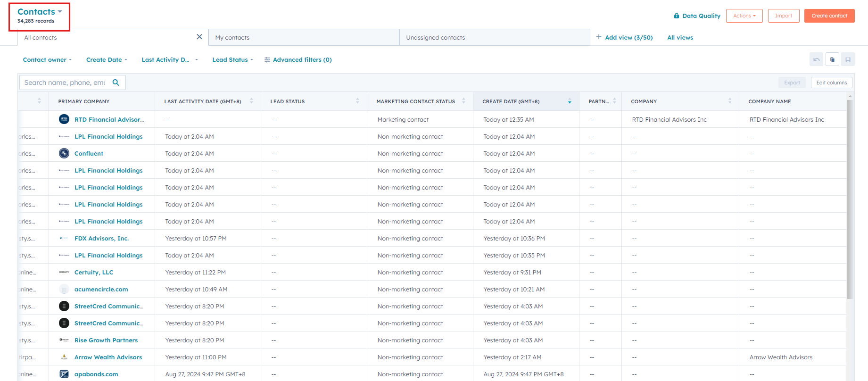868x381 pixels.
Task: Click the RTD Financial Advisors logo
Action: click(64, 119)
